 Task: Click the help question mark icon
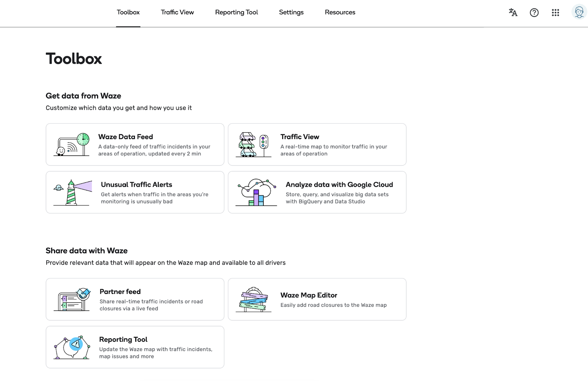(x=534, y=13)
